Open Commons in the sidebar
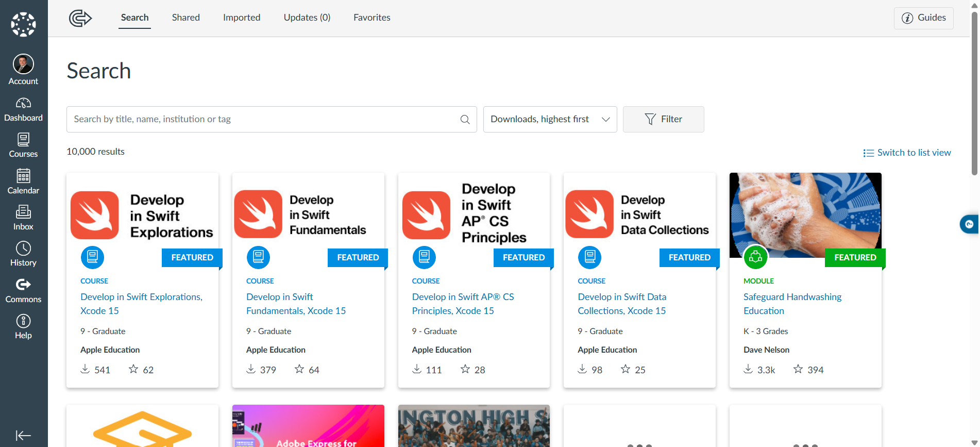Image resolution: width=980 pixels, height=447 pixels. click(23, 291)
